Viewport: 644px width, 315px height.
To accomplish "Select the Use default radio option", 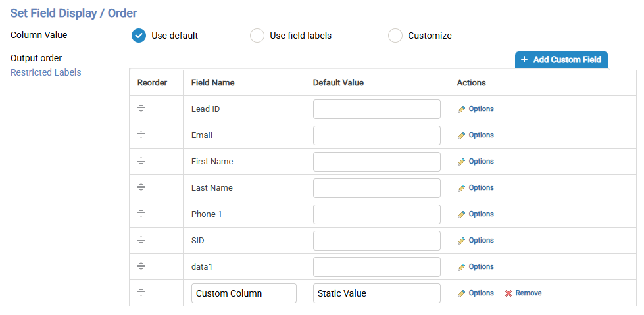I will coord(139,36).
